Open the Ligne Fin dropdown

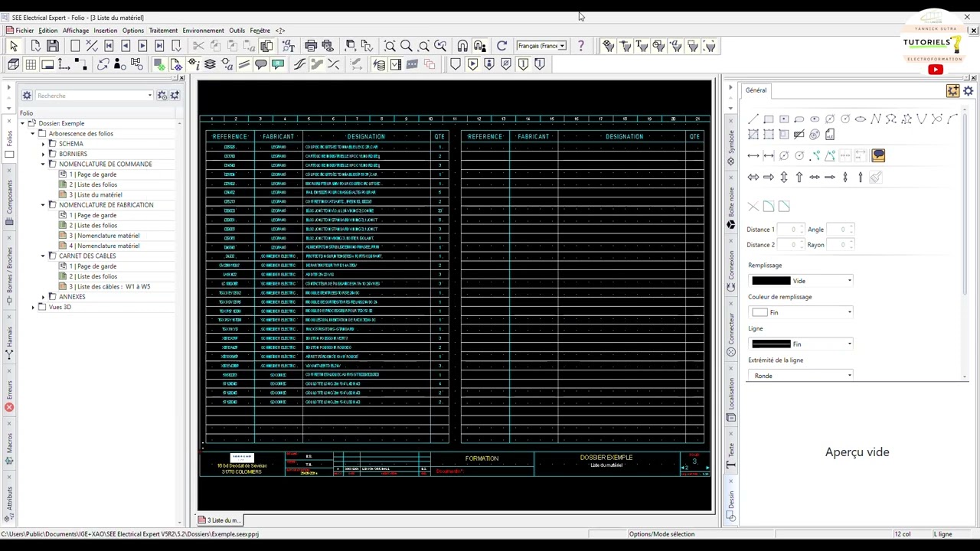(x=801, y=344)
